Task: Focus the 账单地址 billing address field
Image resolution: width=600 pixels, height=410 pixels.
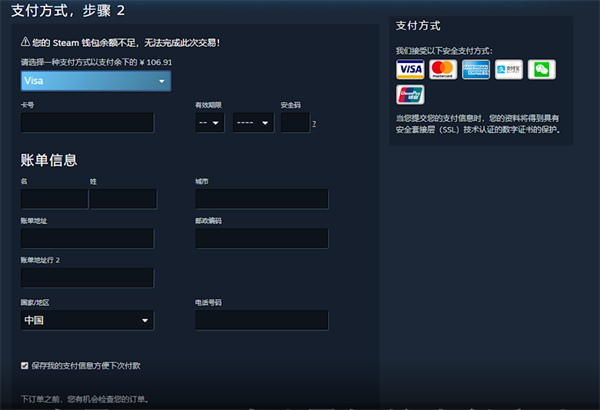Action: tap(87, 238)
